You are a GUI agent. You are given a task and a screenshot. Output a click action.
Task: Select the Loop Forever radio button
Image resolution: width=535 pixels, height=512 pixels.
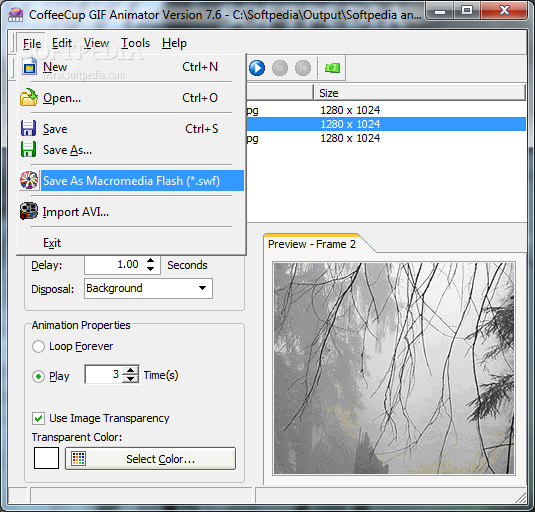pyautogui.click(x=38, y=347)
